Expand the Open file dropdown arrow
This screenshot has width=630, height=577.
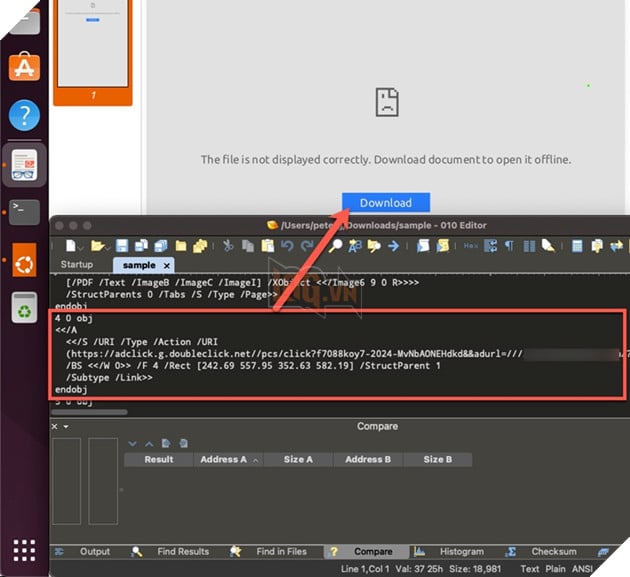108,249
